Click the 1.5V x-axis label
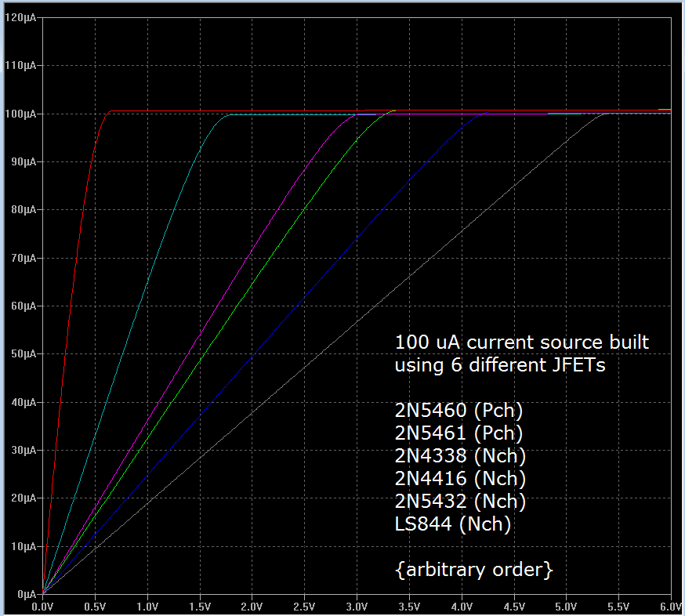 (x=200, y=607)
